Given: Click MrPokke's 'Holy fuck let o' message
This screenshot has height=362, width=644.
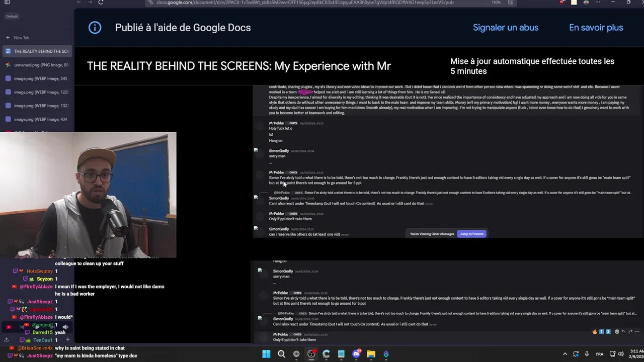Looking at the screenshot, I should point(281,128).
